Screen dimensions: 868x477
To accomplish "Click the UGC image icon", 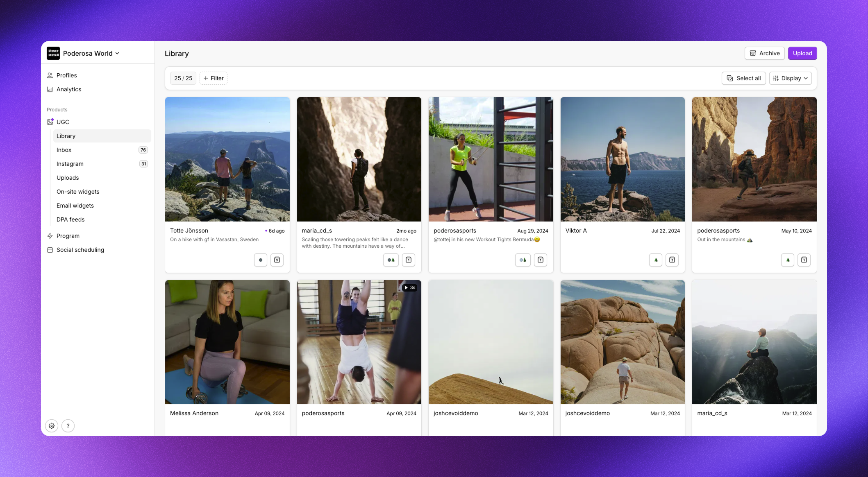I will tap(50, 122).
